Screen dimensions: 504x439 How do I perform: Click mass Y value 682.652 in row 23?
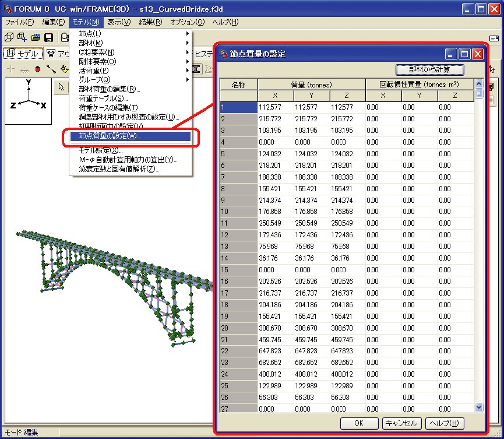[312, 363]
